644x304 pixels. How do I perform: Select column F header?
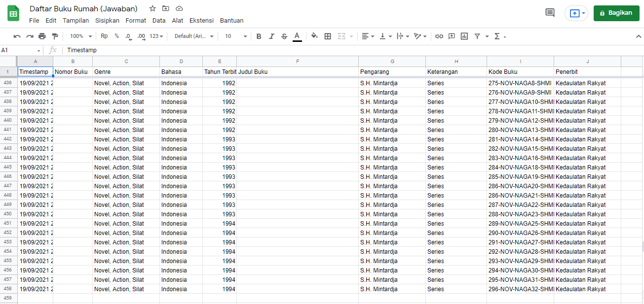tap(298, 62)
